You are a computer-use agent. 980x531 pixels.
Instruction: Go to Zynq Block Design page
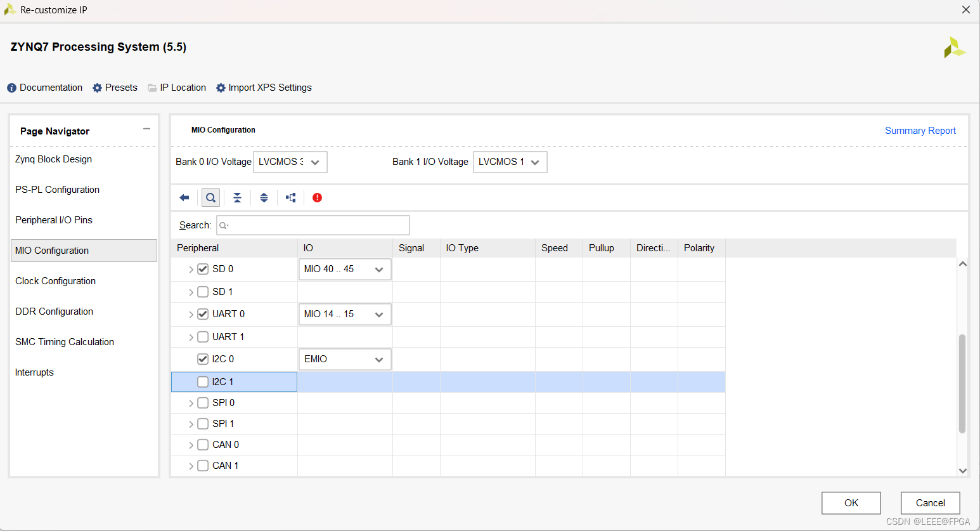(53, 159)
